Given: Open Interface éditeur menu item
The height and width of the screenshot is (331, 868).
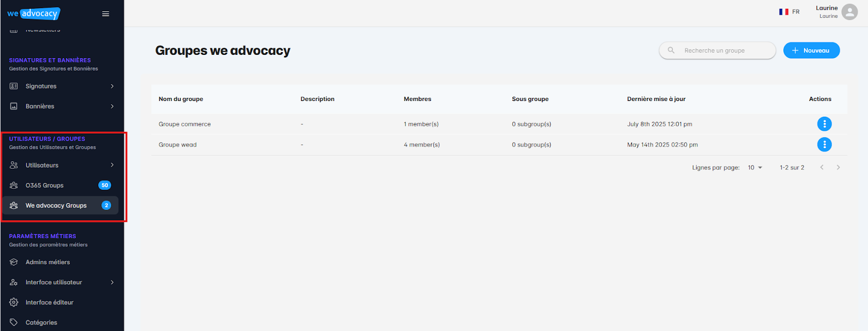Looking at the screenshot, I should 61,302.
